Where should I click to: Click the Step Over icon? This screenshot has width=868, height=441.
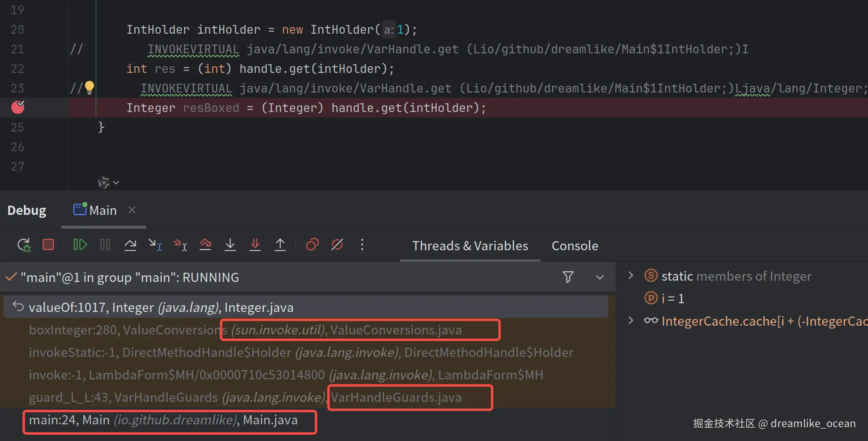pos(130,244)
